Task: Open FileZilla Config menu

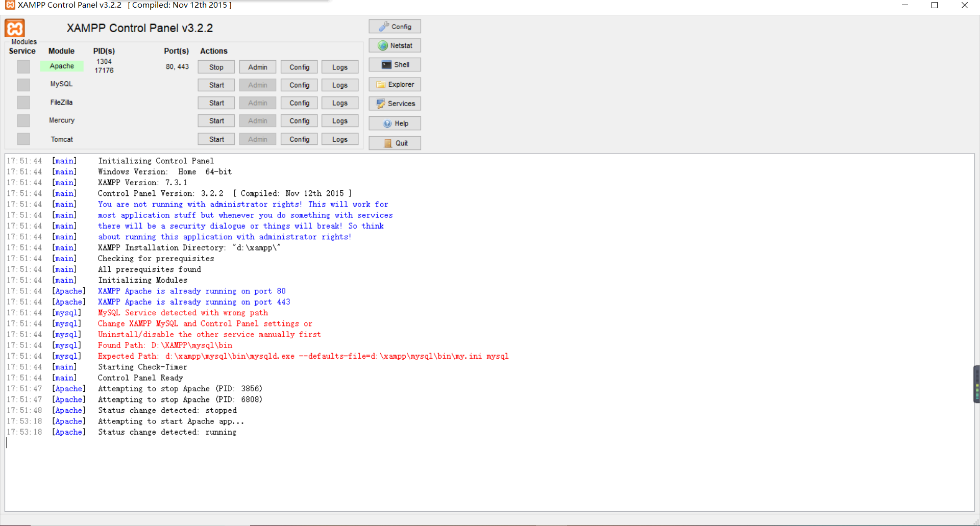Action: click(299, 103)
